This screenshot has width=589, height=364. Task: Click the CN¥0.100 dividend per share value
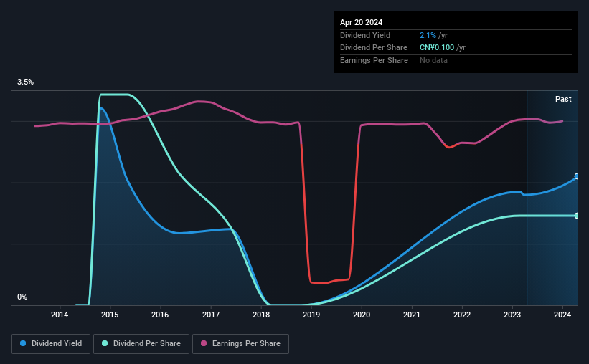[437, 48]
